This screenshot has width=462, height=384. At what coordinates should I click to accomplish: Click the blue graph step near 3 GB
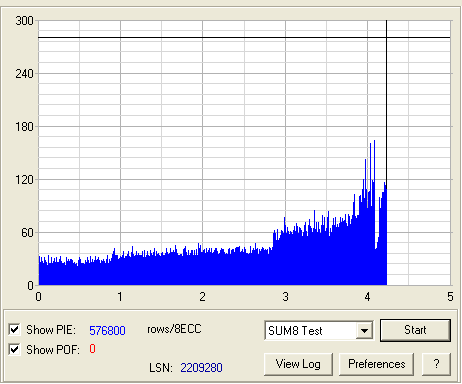273,238
